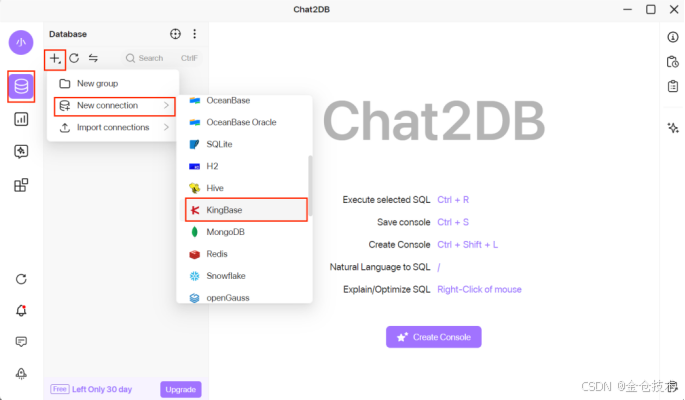Image resolution: width=685 pixels, height=400 pixels.
Task: Click the plus add connection button
Action: click(x=55, y=59)
